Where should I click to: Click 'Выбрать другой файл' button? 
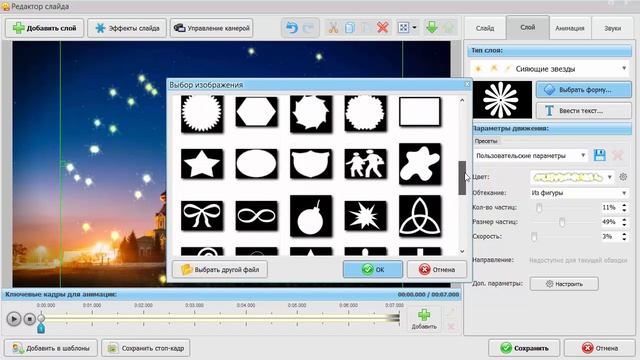coord(220,269)
